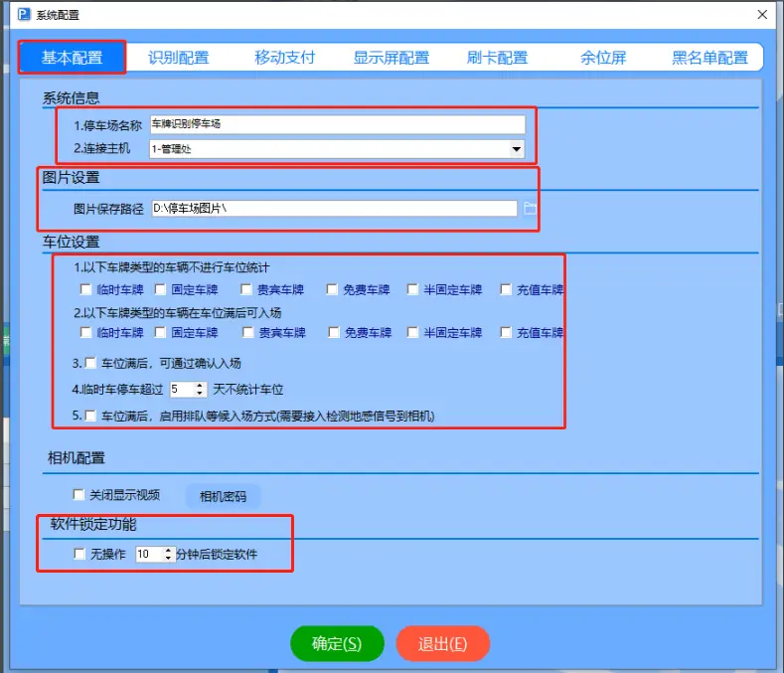Click the 相机密码 button

(223, 496)
